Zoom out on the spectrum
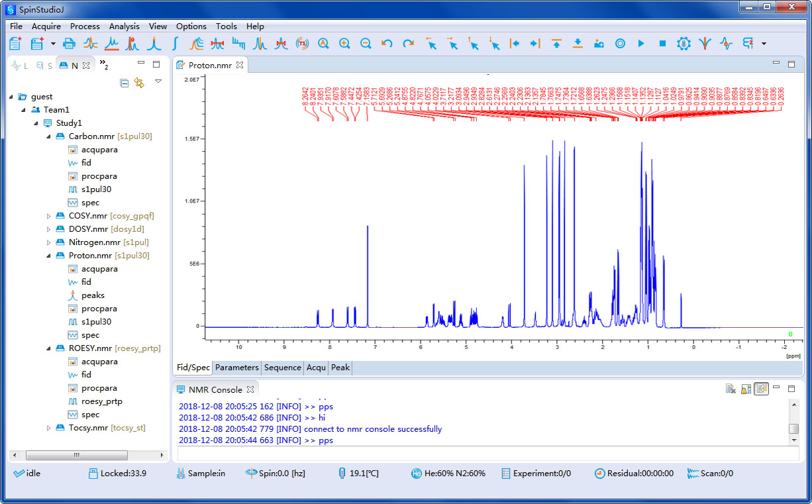The image size is (812, 504). pyautogui.click(x=366, y=44)
